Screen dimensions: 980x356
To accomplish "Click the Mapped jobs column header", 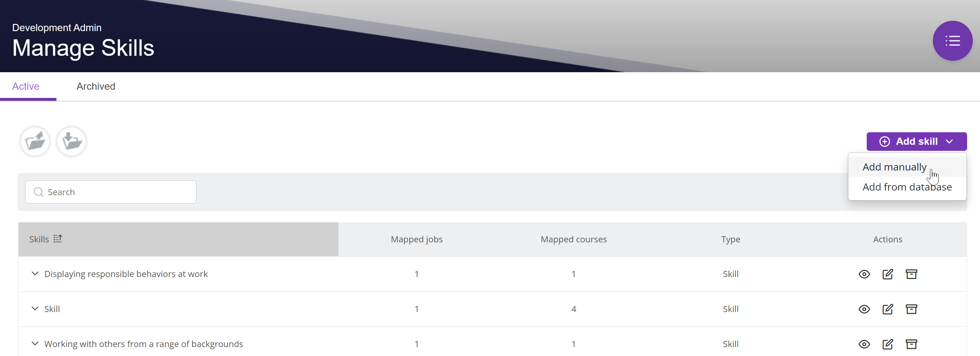I will click(417, 239).
